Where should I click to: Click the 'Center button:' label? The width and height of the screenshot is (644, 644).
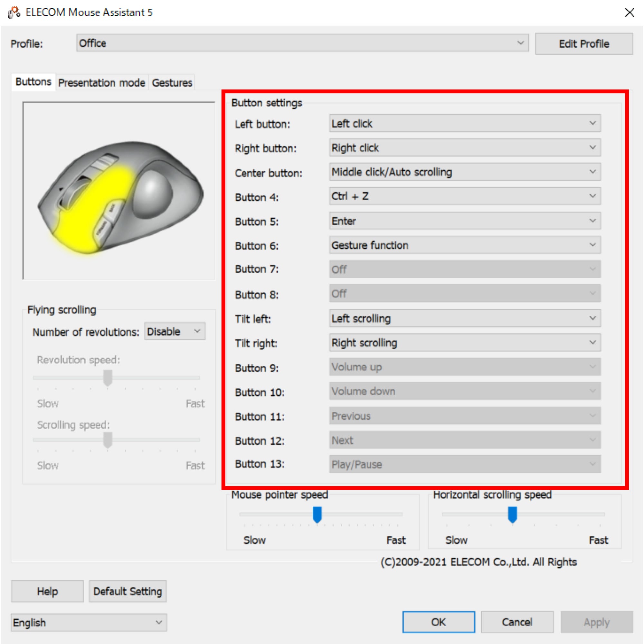click(x=268, y=173)
